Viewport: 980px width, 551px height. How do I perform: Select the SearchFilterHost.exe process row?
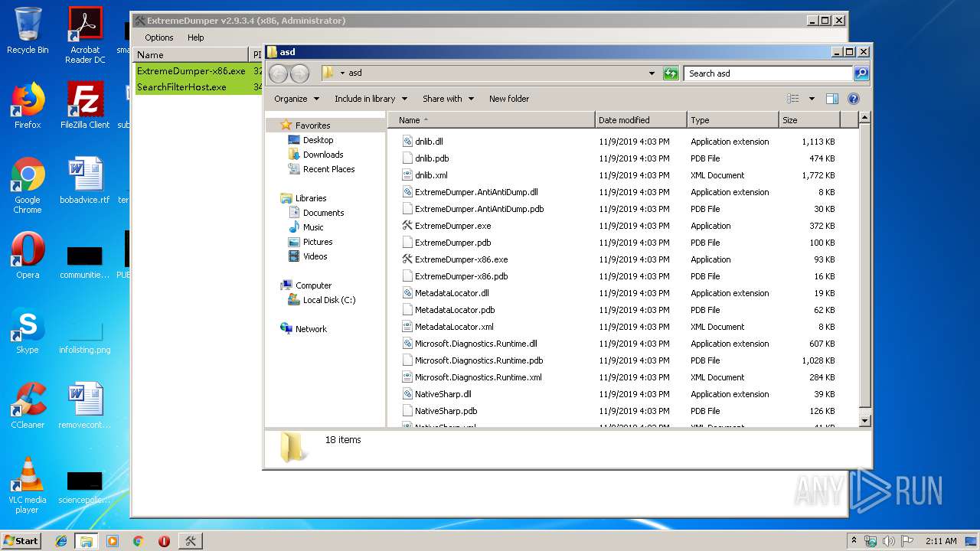198,87
